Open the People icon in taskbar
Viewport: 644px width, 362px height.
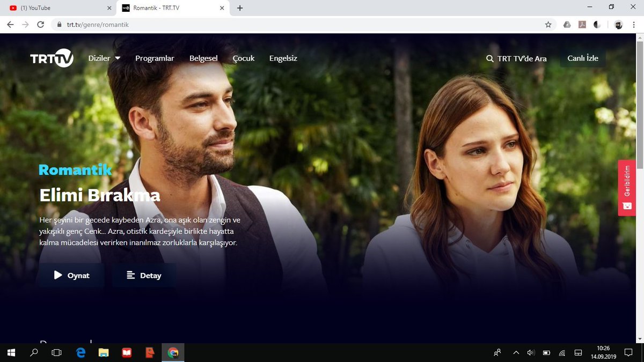click(497, 352)
